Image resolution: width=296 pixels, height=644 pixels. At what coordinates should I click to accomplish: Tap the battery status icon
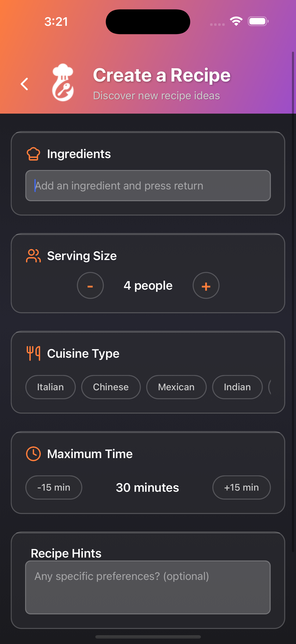pos(258,21)
